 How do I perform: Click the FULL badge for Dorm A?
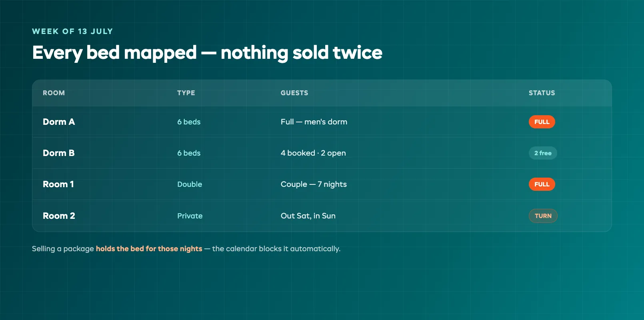pyautogui.click(x=542, y=122)
